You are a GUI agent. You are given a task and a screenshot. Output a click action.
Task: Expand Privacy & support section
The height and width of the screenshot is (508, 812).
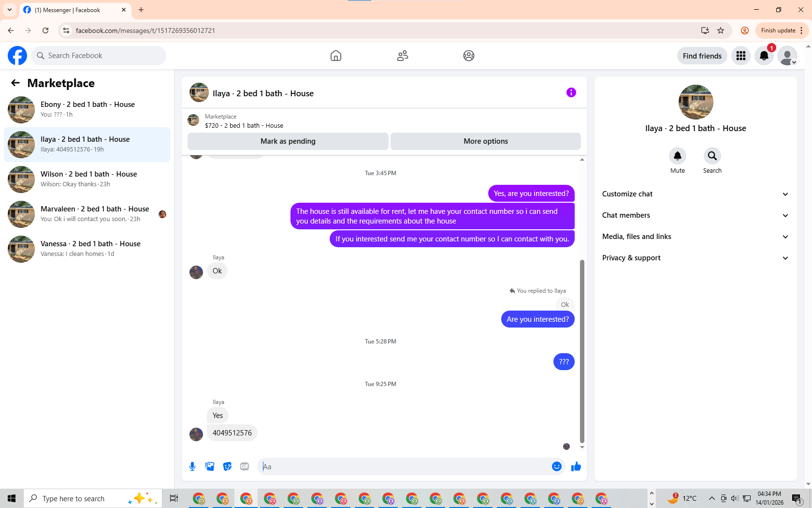[696, 258]
